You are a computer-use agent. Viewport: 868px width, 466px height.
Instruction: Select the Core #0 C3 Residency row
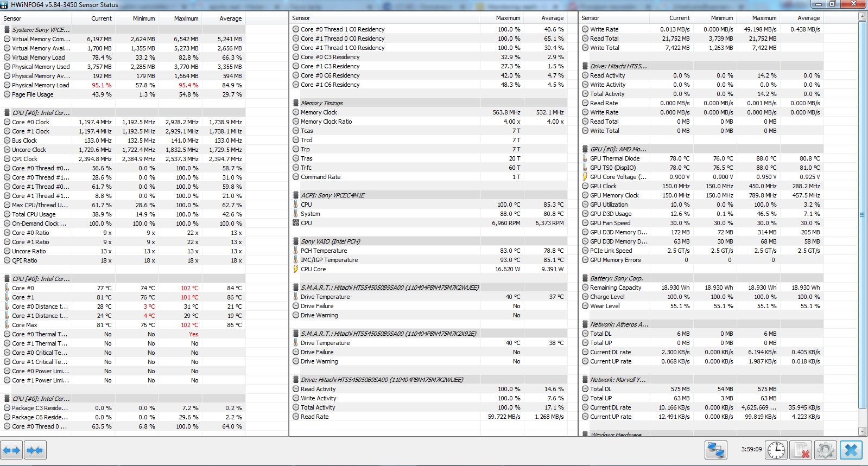(429, 57)
